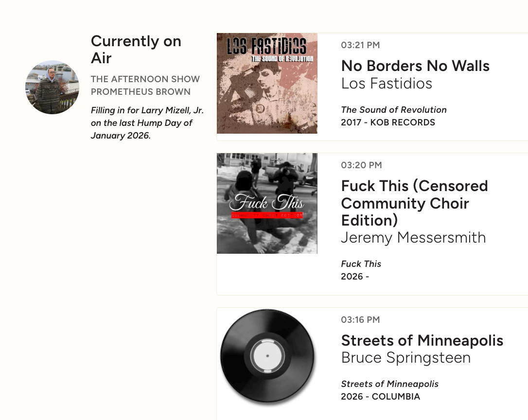Select song title No Borders No Walls
Screen dimensions: 528x420
coord(415,66)
